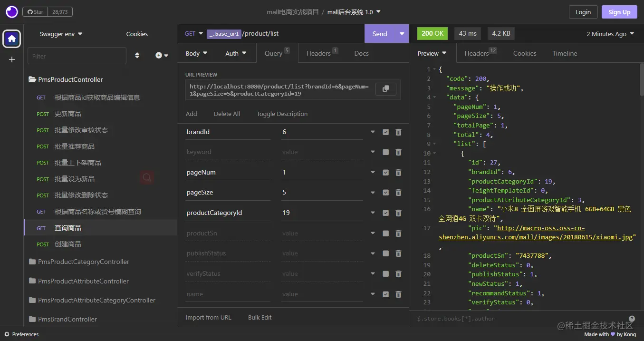Select the 更新商品 POST request
This screenshot has width=644, height=341.
click(100, 114)
